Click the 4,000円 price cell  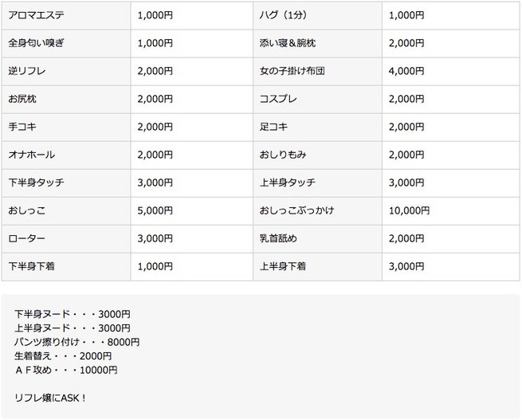point(406,71)
